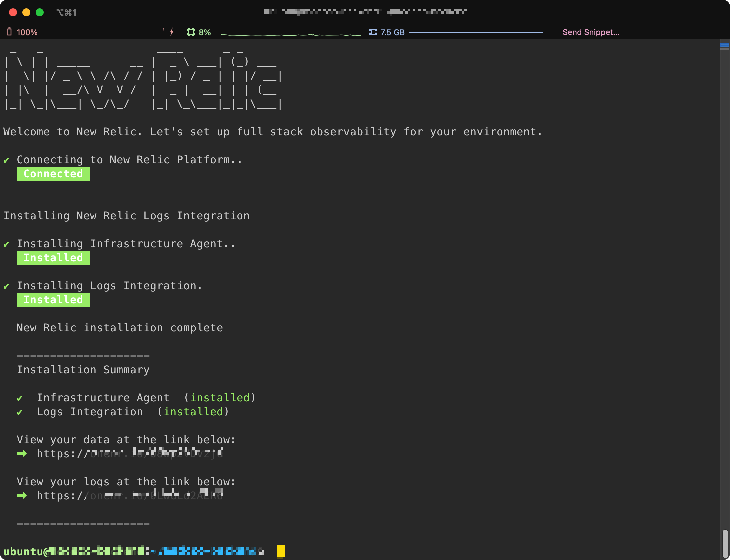Click the green Connected status badge
Screen dimensions: 730x560
53,174
